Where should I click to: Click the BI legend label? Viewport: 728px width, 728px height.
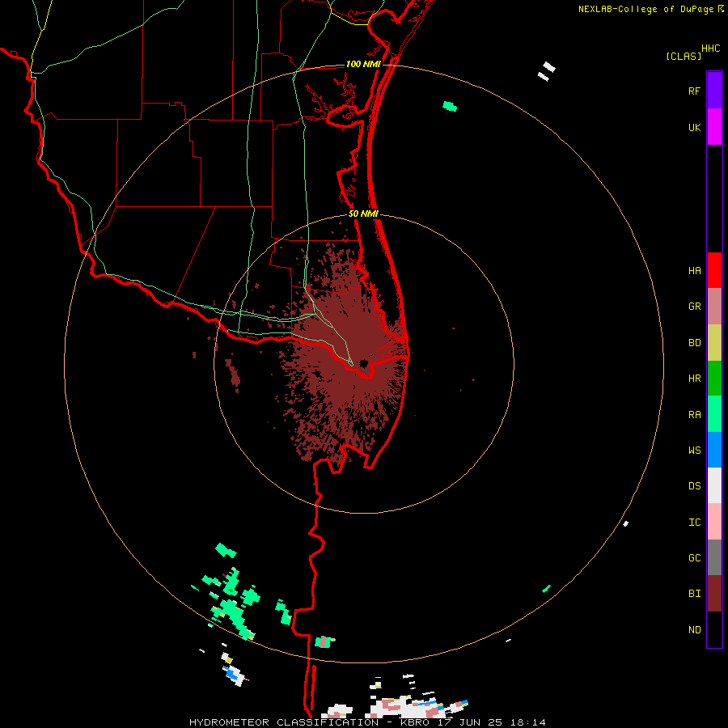click(694, 594)
